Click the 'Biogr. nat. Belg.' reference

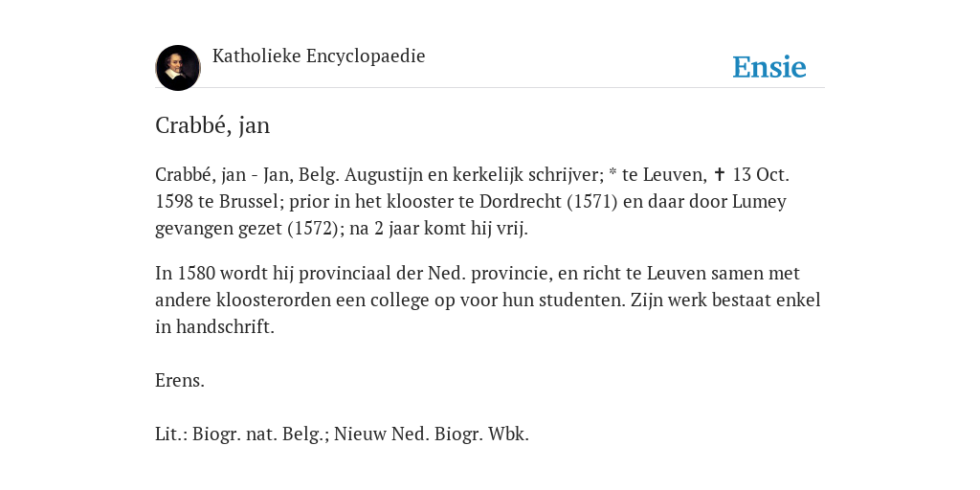pos(260,434)
